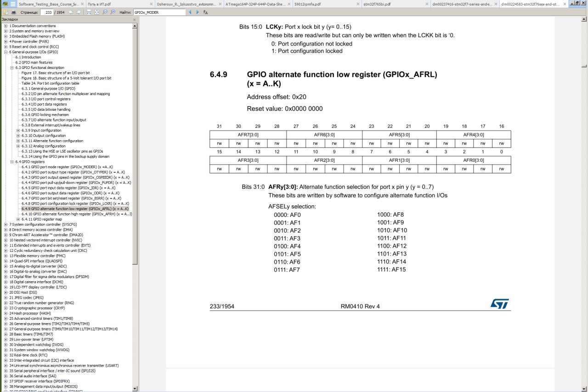Close the 59012ipmfa.pdf tab
This screenshot has width=588, height=392.
[358, 4]
